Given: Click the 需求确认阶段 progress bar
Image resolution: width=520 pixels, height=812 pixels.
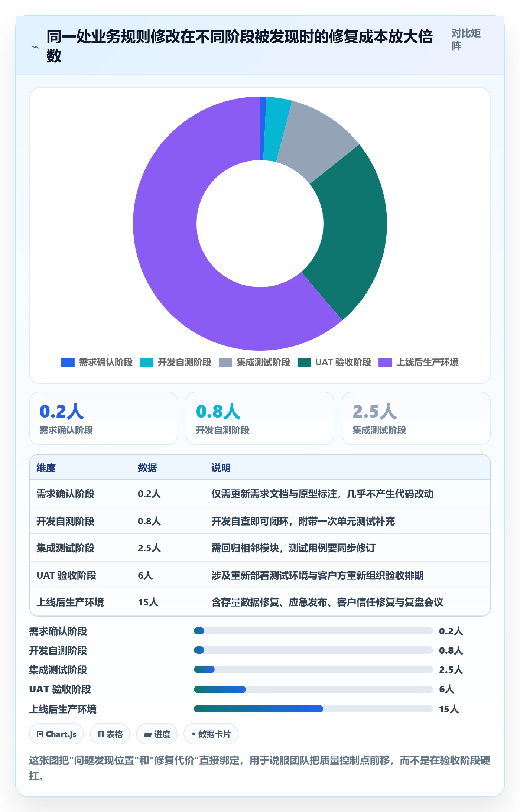Looking at the screenshot, I should 313,631.
